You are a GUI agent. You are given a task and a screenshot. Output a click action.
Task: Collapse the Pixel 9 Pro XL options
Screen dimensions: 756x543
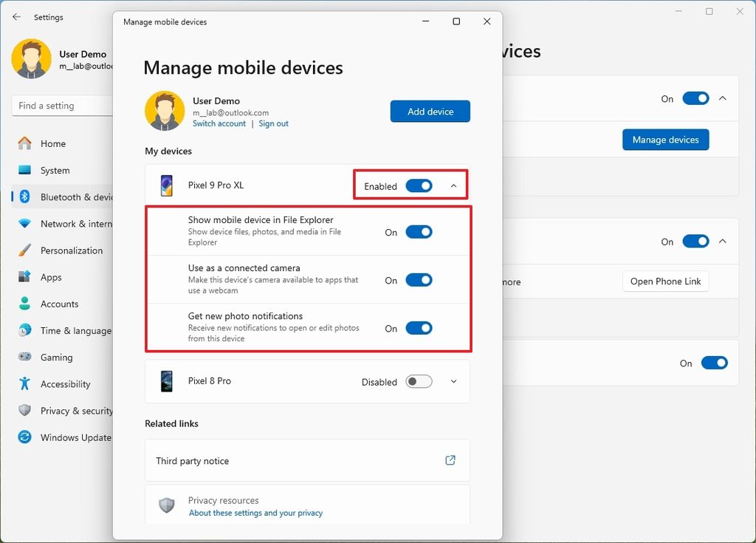(x=454, y=186)
